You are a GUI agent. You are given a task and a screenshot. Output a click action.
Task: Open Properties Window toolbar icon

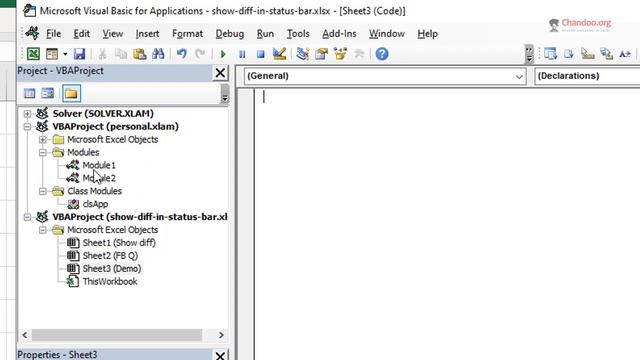(x=322, y=54)
